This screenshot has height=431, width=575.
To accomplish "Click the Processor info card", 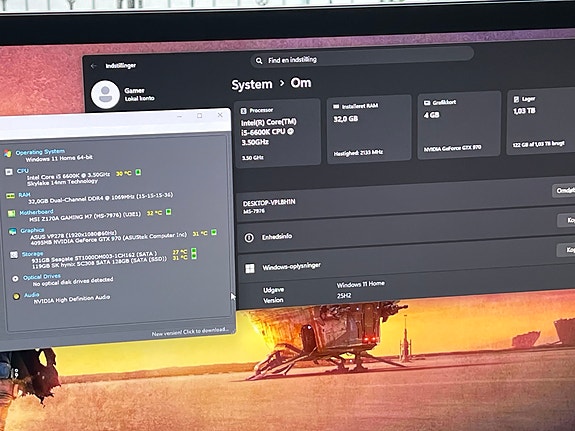I will tap(277, 132).
